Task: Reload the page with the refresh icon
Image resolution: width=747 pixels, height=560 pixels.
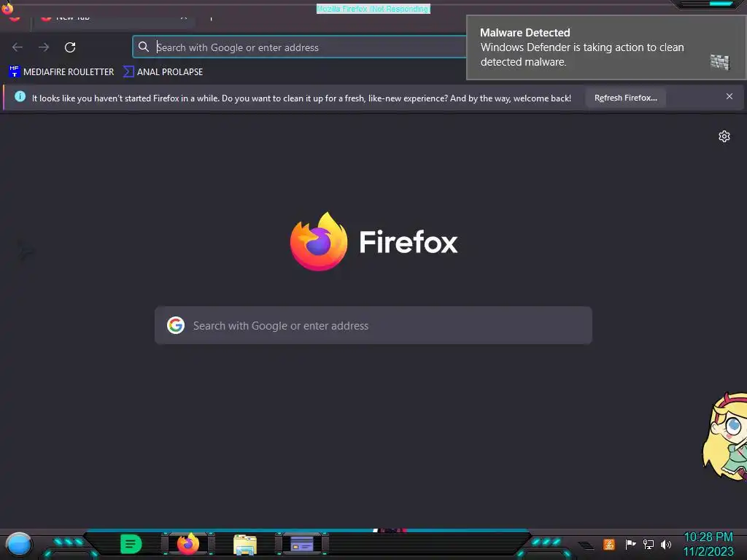Action: point(70,47)
